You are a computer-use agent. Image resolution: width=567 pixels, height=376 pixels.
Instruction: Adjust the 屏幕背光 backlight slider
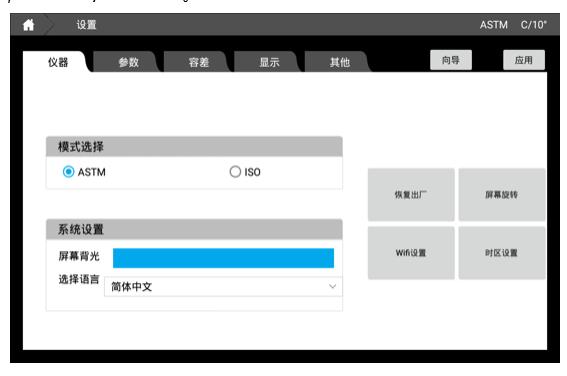click(223, 258)
